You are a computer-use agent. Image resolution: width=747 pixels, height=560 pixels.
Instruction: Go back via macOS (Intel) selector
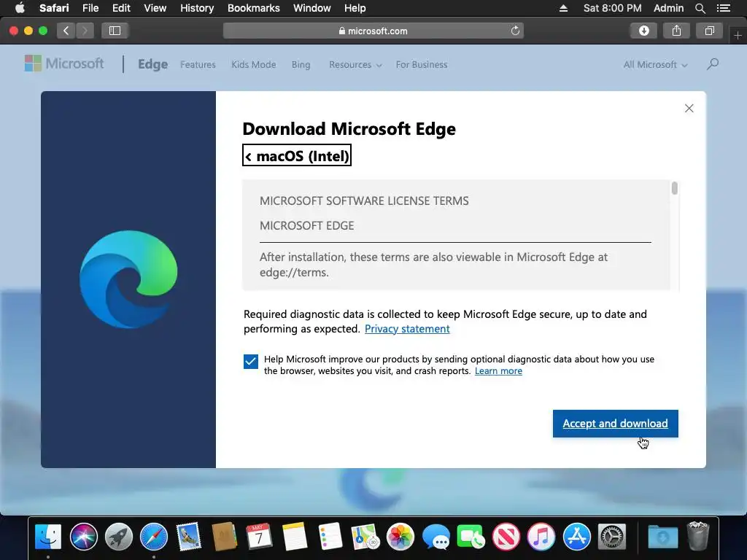pyautogui.click(x=297, y=155)
